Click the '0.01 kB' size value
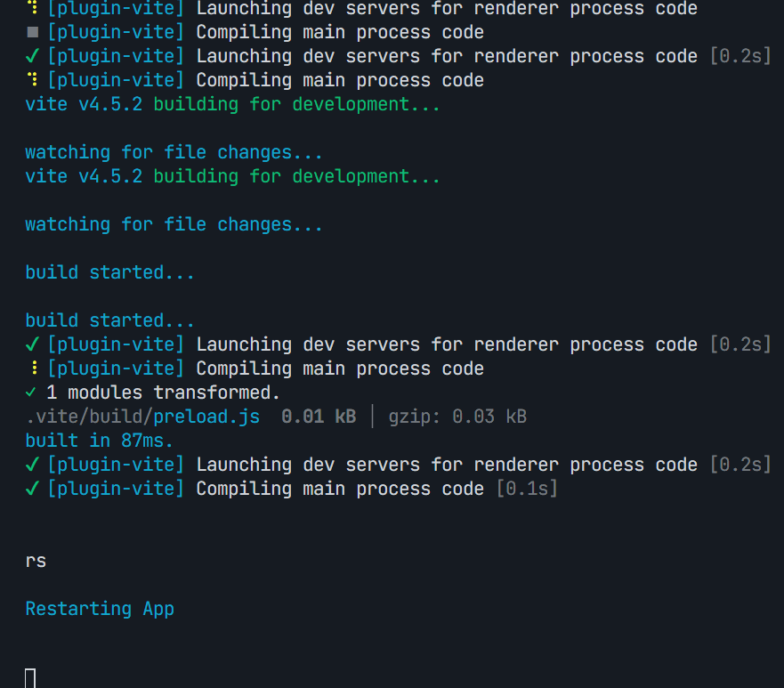This screenshot has width=784, height=688. point(319,417)
